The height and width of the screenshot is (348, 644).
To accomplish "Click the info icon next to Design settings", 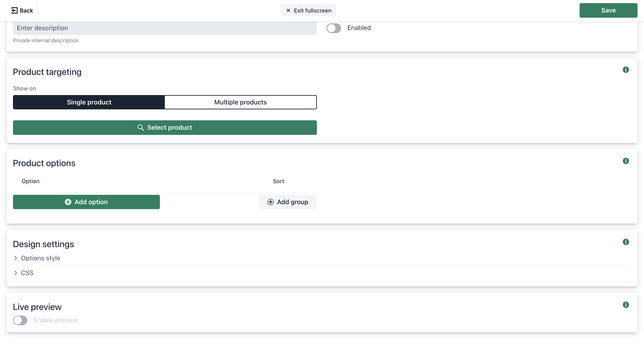I will pyautogui.click(x=626, y=242).
